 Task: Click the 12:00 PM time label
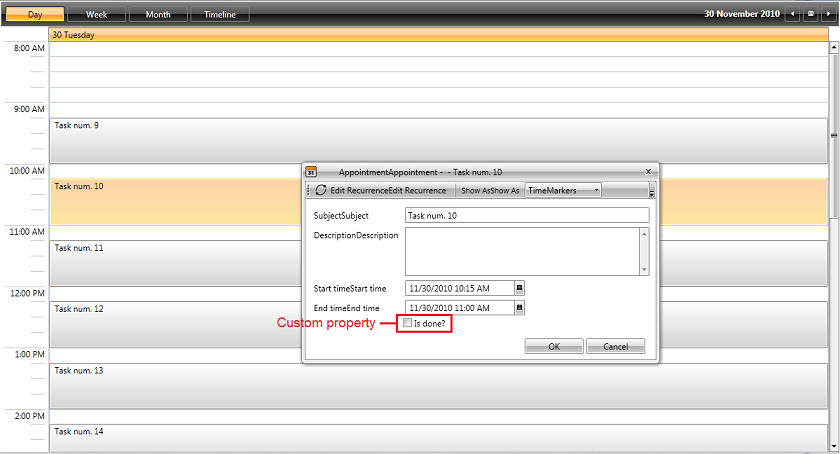27,294
